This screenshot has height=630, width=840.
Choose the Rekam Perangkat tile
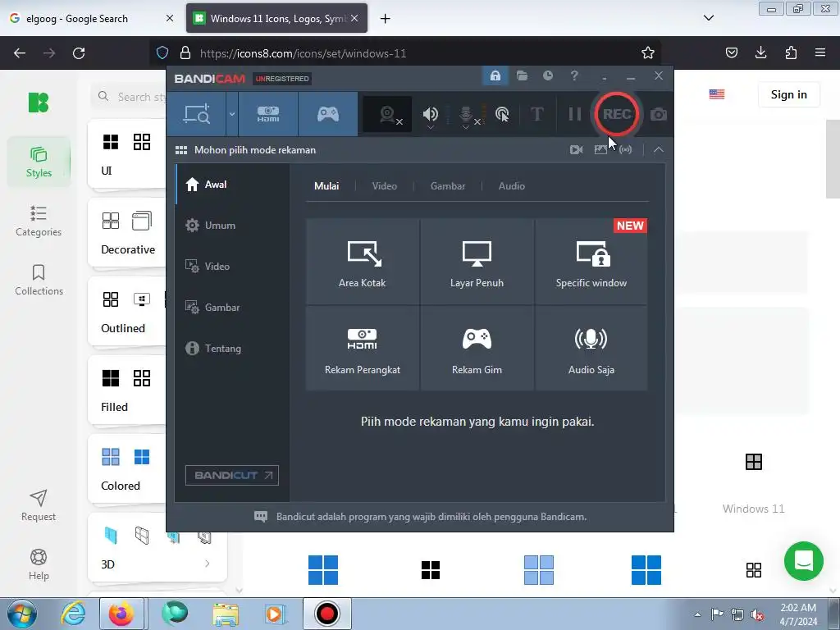tap(362, 349)
